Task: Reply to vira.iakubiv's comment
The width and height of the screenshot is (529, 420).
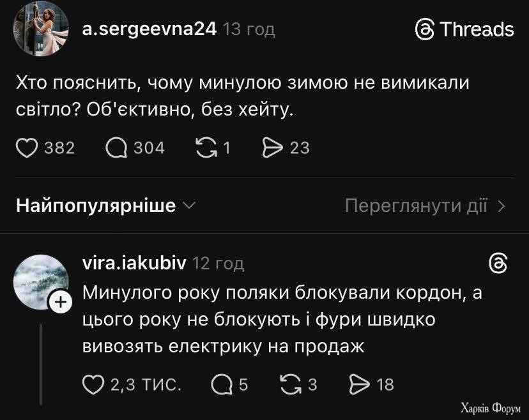Action: 222,384
